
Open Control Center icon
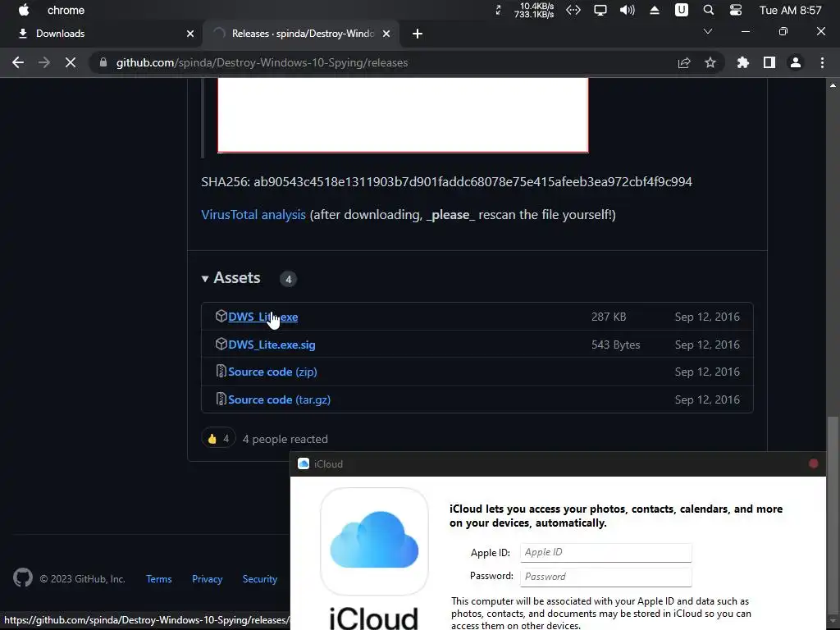tap(736, 10)
